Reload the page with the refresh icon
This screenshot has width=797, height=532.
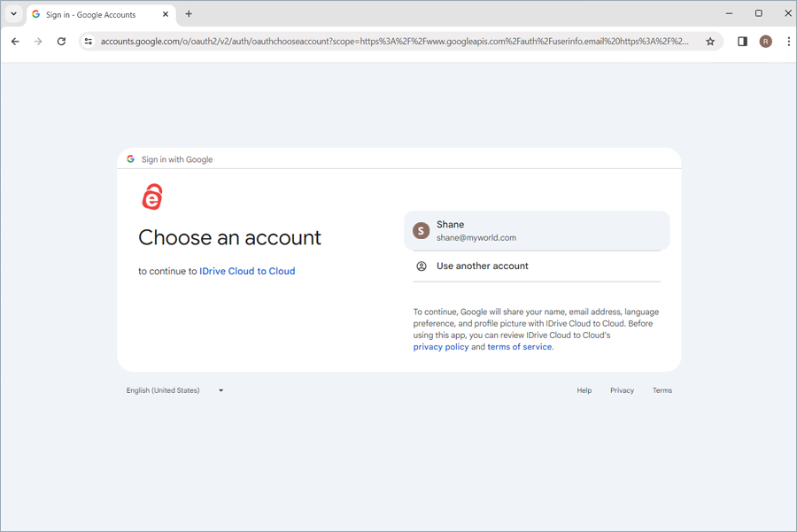point(61,42)
